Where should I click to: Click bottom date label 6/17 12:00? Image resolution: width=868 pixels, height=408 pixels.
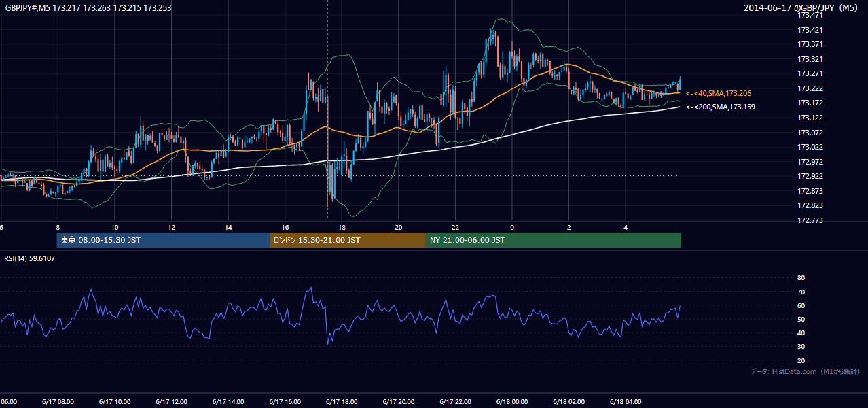click(x=171, y=402)
